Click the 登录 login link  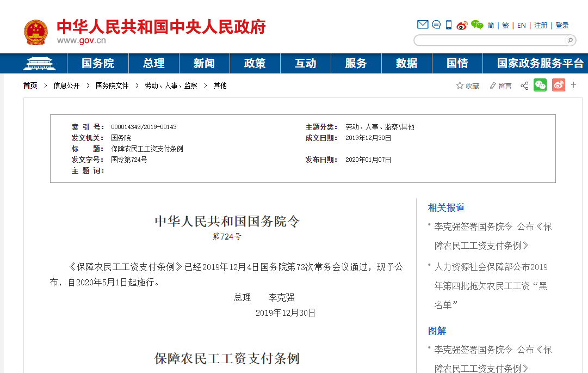(x=562, y=26)
